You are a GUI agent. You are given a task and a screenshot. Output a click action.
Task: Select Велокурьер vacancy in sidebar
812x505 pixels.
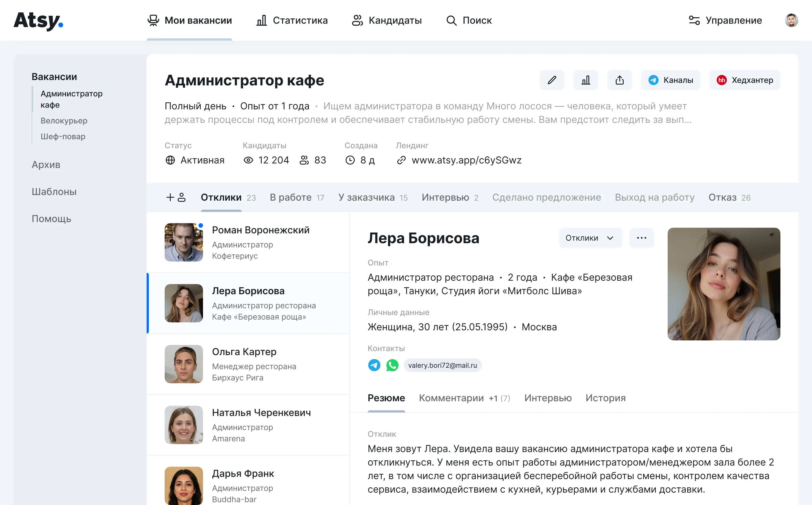coord(64,121)
